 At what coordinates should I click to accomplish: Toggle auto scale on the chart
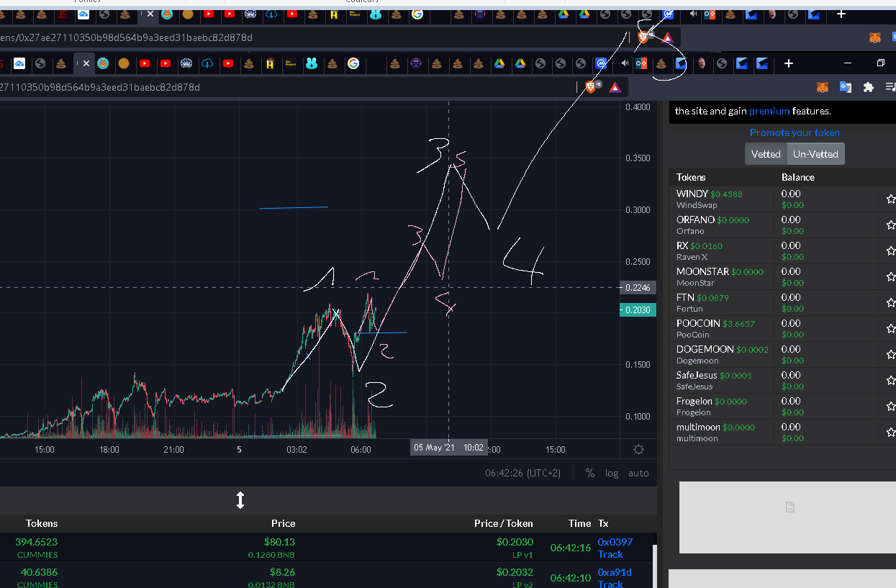point(638,473)
